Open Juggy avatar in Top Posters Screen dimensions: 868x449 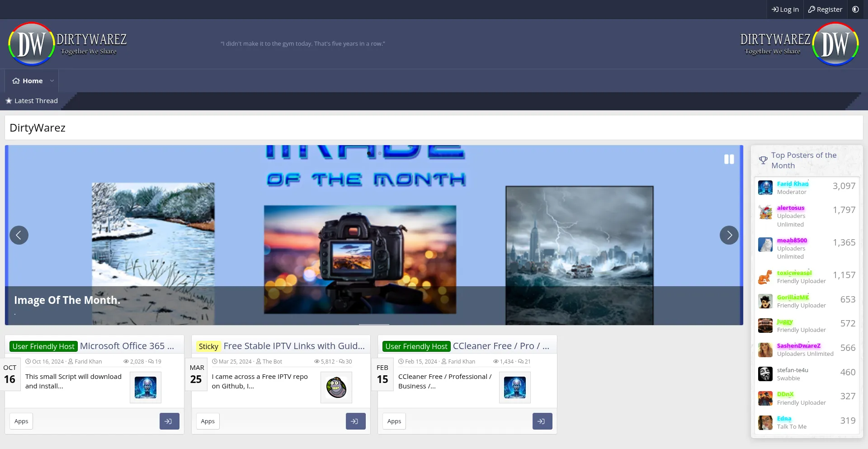click(765, 326)
